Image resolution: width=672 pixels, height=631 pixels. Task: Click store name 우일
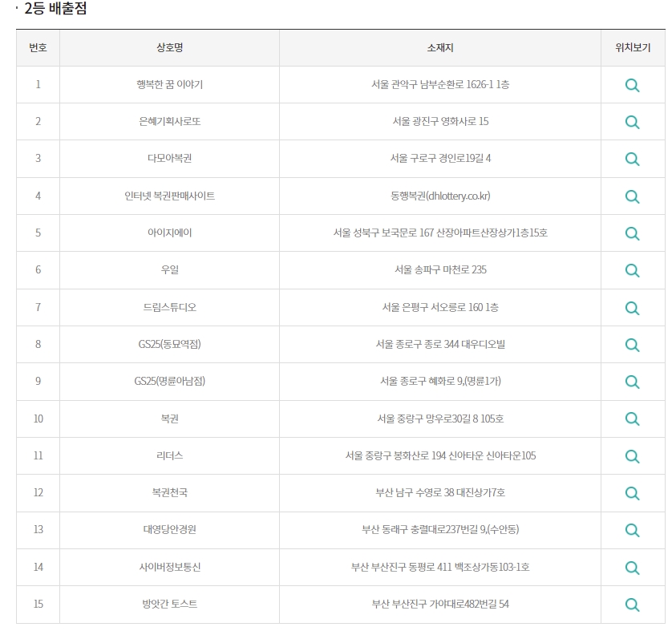click(170, 269)
